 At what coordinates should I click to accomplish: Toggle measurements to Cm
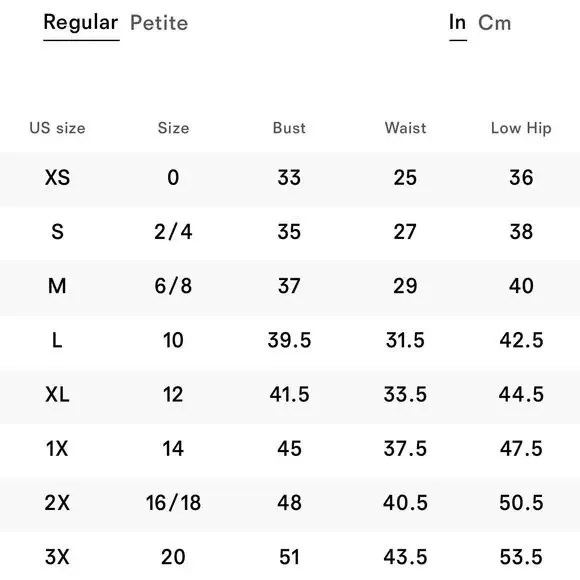point(495,23)
